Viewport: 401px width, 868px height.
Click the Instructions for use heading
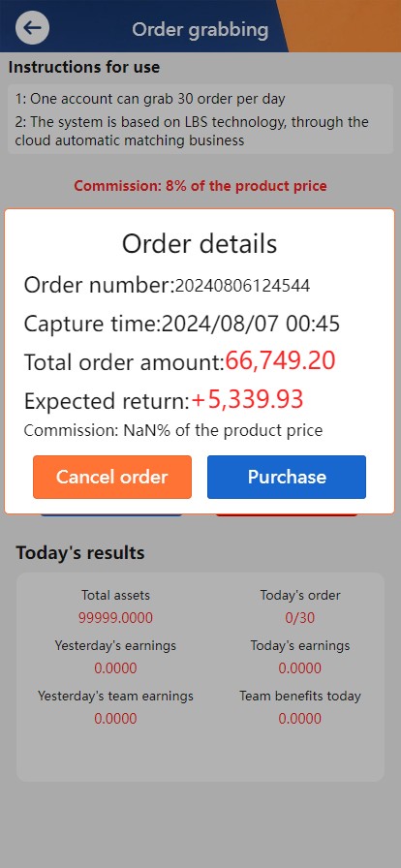[x=84, y=68]
